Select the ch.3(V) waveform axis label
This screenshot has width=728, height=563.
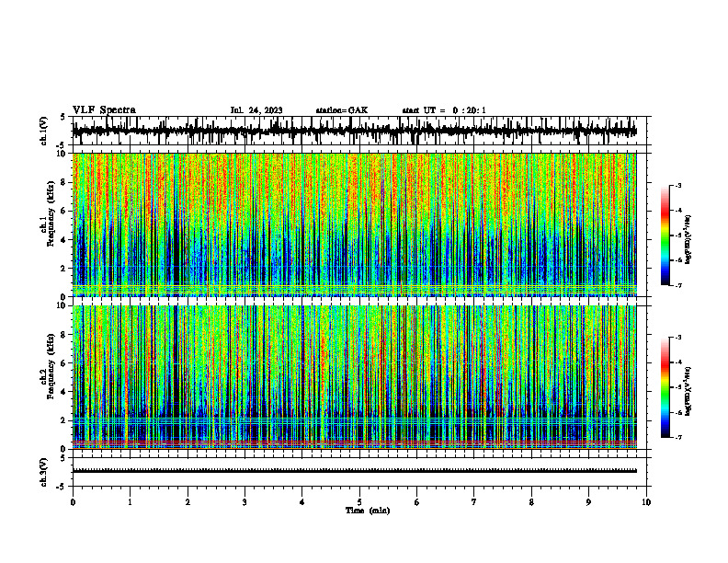click(44, 473)
